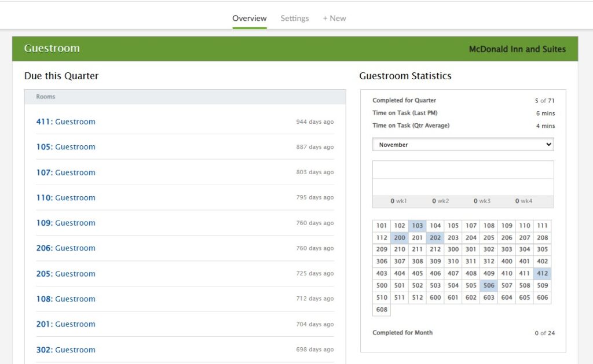Click highlighted room 412 in grid
The image size is (593, 364).
(x=542, y=274)
